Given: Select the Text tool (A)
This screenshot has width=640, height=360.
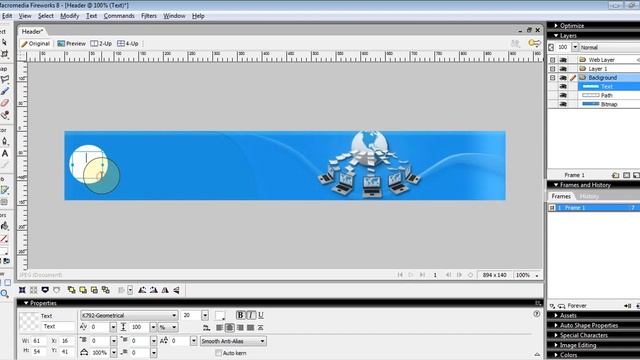Looking at the screenshot, I should tap(4, 153).
